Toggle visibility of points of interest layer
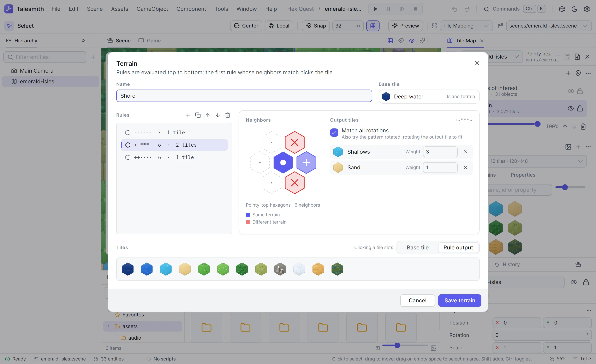The width and height of the screenshot is (596, 364). click(571, 91)
